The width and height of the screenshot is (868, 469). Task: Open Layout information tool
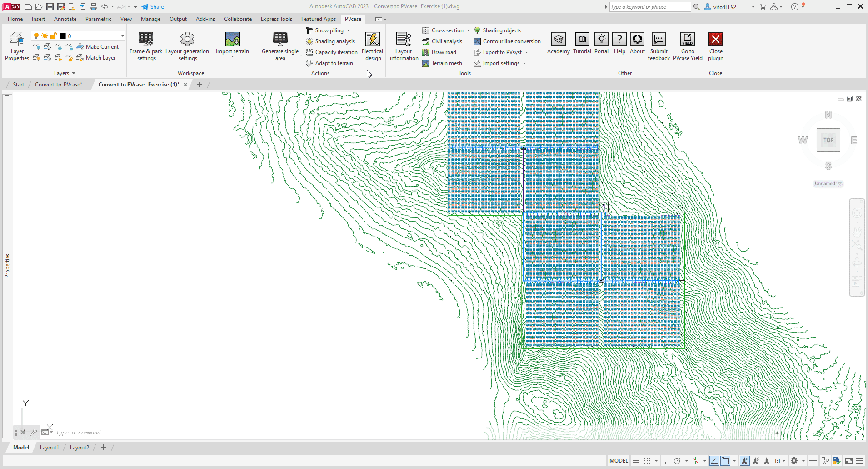click(x=404, y=46)
